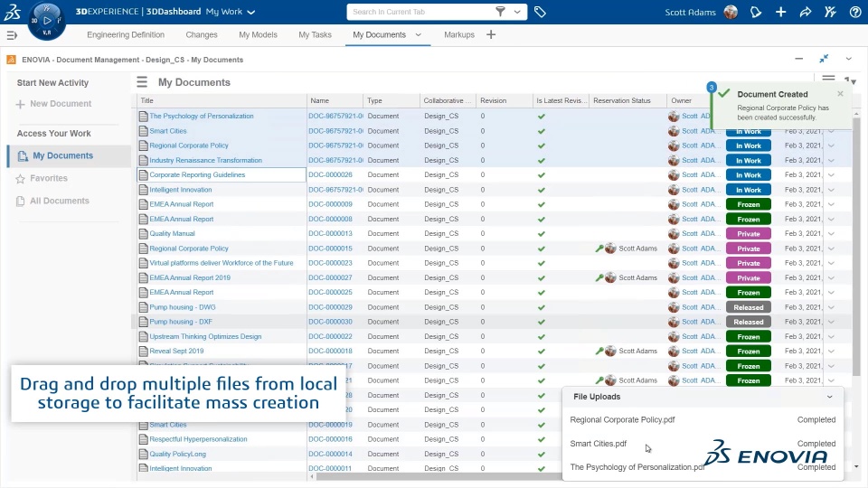Open the notifications tag icon

coord(756,12)
